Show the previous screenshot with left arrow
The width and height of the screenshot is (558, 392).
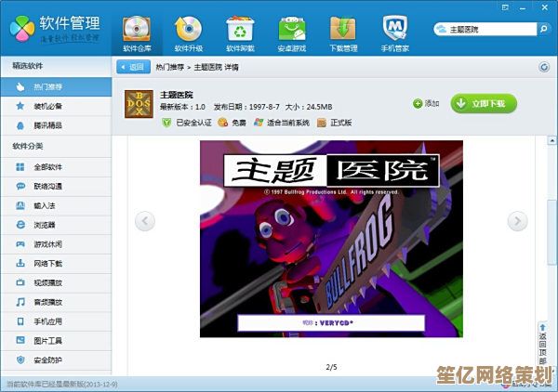pos(145,221)
